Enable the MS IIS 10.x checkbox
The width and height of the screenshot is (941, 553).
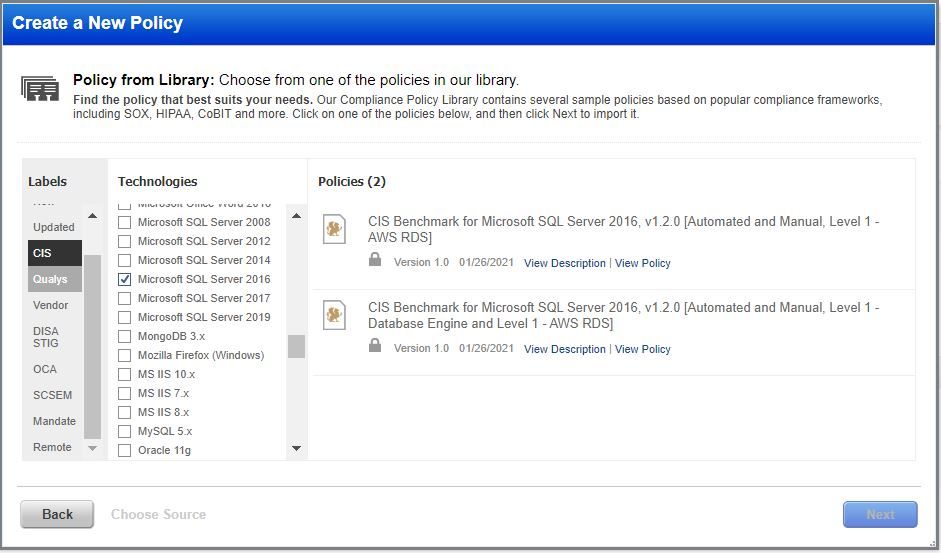[x=124, y=375]
